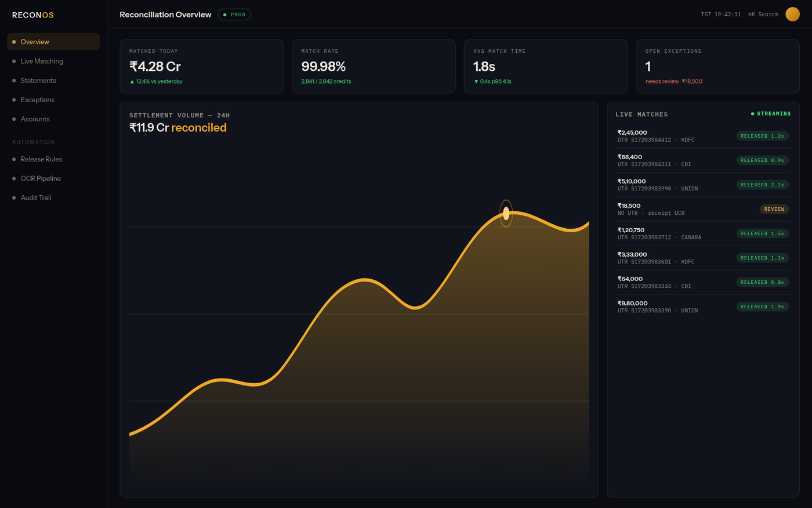Viewport: 812px width, 508px height.
Task: Click '12.4% vs yesterday' text
Action: 159,81
